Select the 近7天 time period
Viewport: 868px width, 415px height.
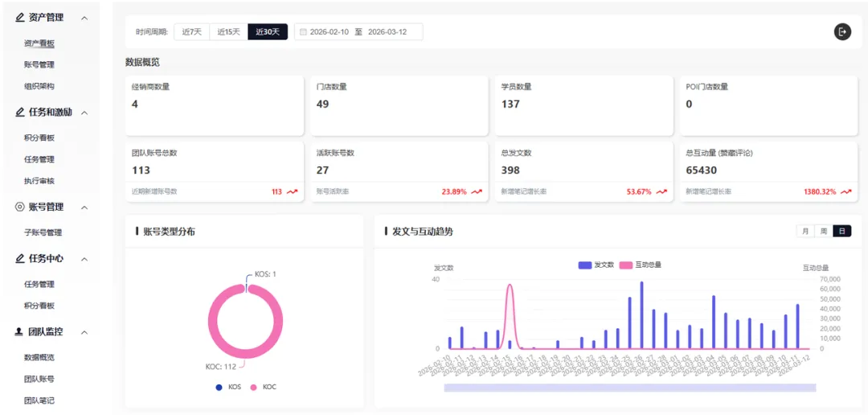coord(191,31)
